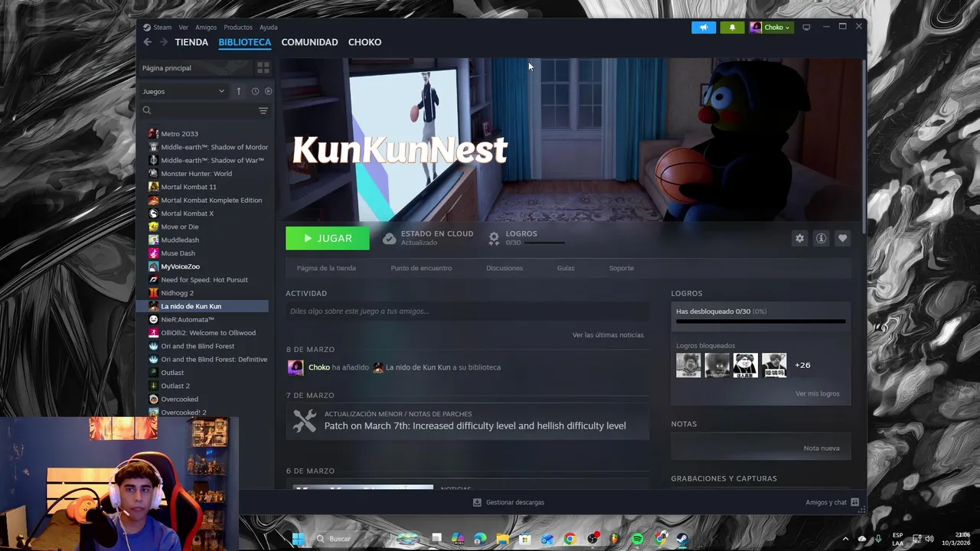Open the Ver menu

click(x=184, y=28)
